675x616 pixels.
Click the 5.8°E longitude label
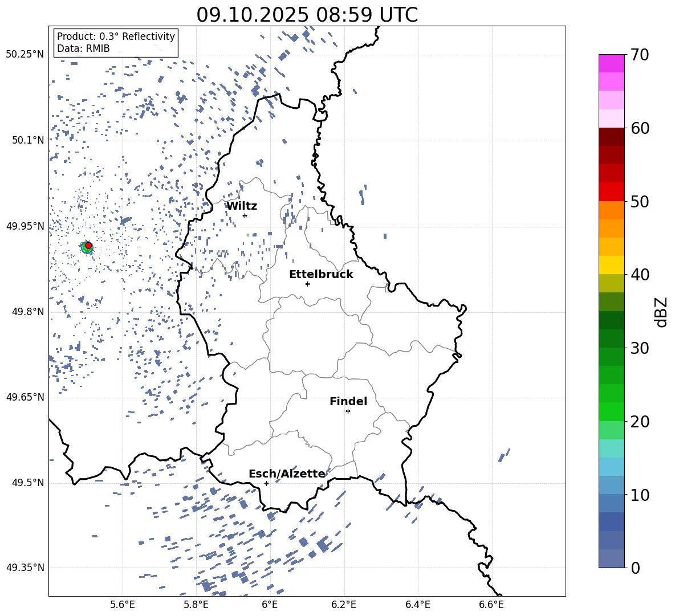click(x=196, y=605)
